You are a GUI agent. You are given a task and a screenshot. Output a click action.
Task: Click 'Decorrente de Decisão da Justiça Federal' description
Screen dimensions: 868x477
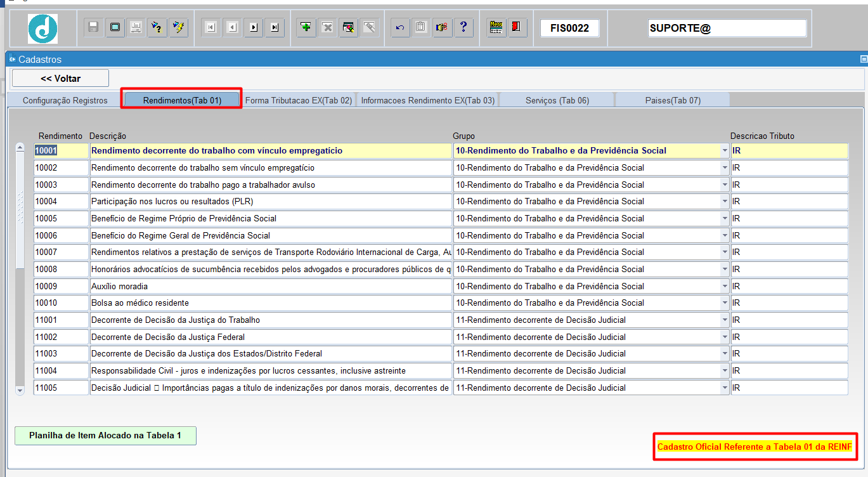(271, 337)
